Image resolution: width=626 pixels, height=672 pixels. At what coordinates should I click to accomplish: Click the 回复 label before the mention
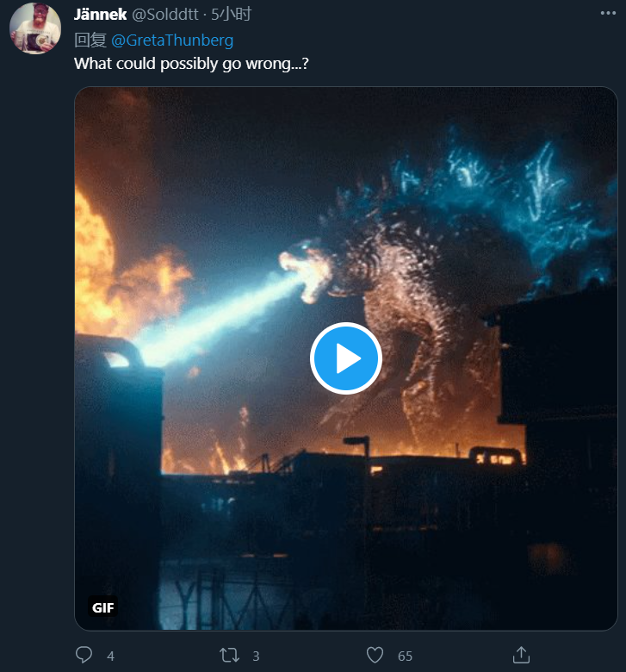90,40
